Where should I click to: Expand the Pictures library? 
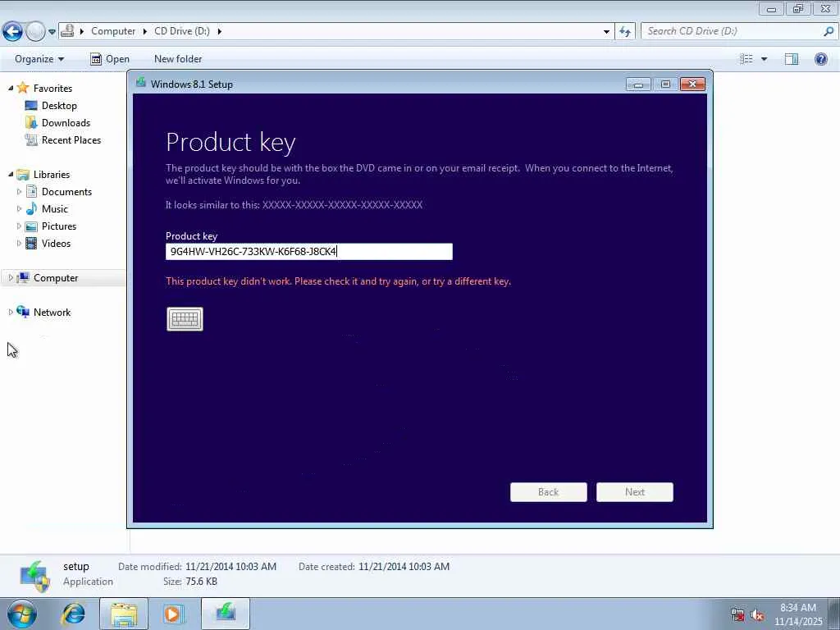tap(20, 226)
